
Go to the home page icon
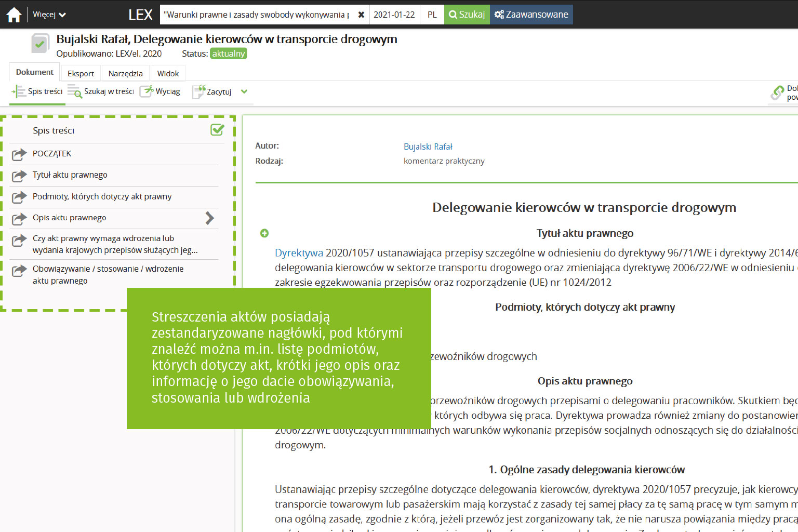click(14, 15)
